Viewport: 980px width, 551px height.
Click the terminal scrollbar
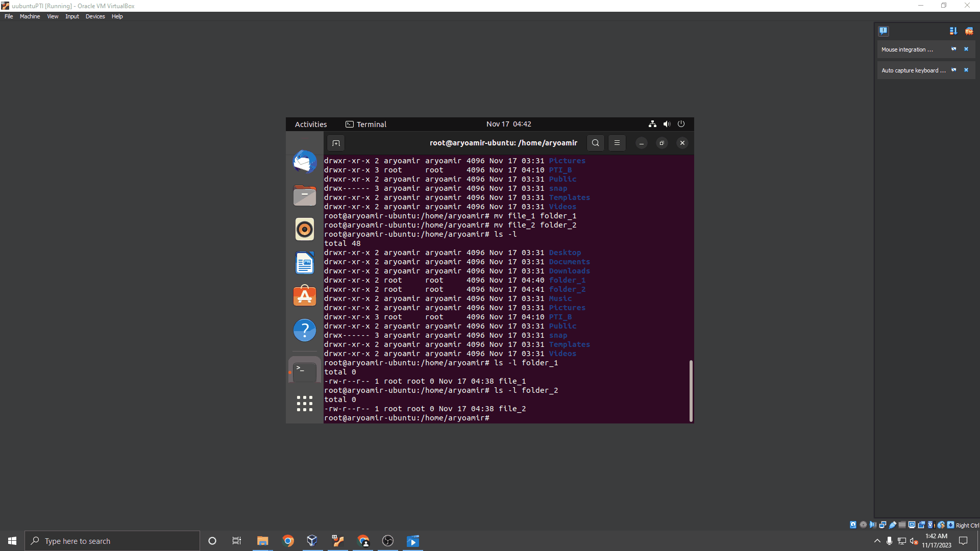691,391
